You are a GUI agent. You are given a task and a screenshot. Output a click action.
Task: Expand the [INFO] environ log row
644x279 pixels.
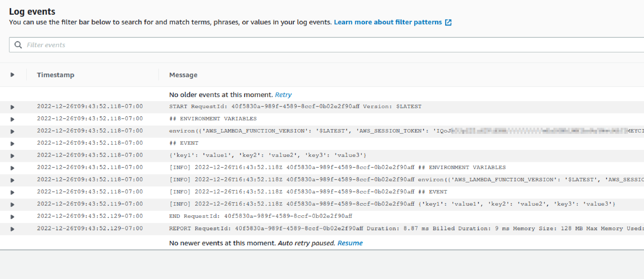click(12, 180)
